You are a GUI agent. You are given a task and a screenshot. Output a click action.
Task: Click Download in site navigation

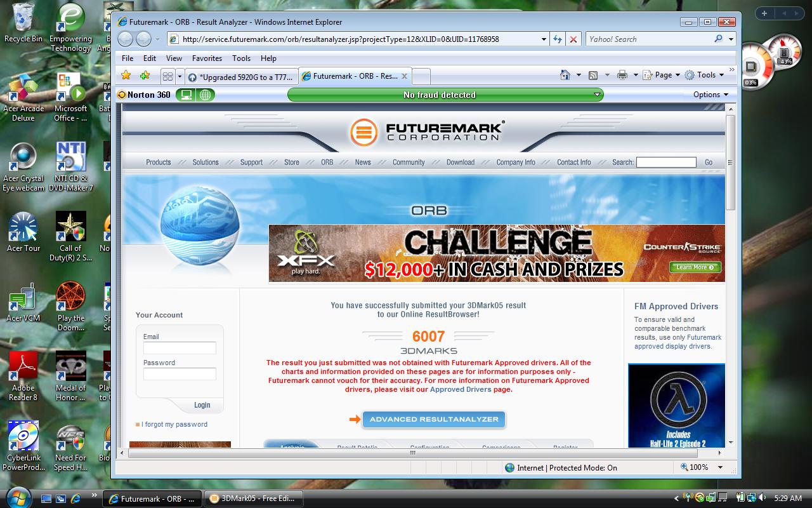(x=461, y=163)
